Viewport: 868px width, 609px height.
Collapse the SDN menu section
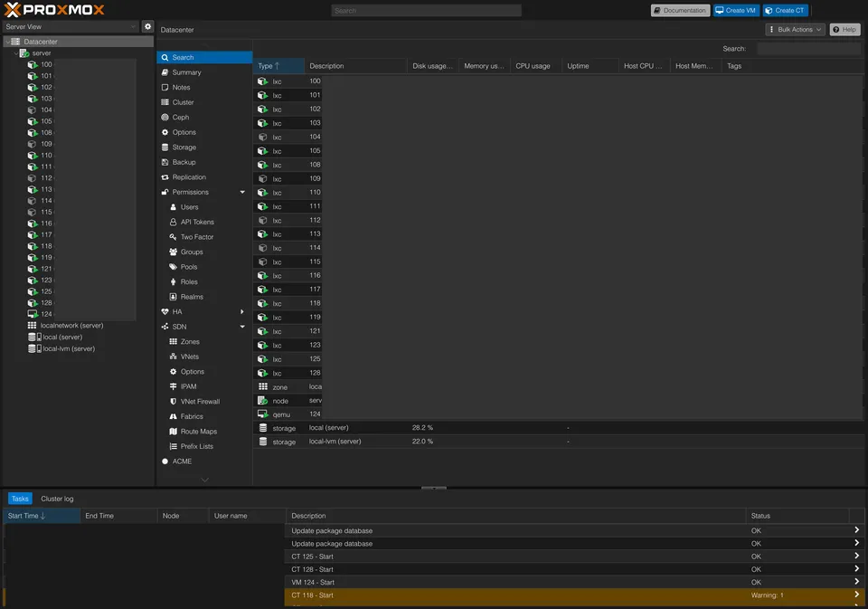point(242,327)
